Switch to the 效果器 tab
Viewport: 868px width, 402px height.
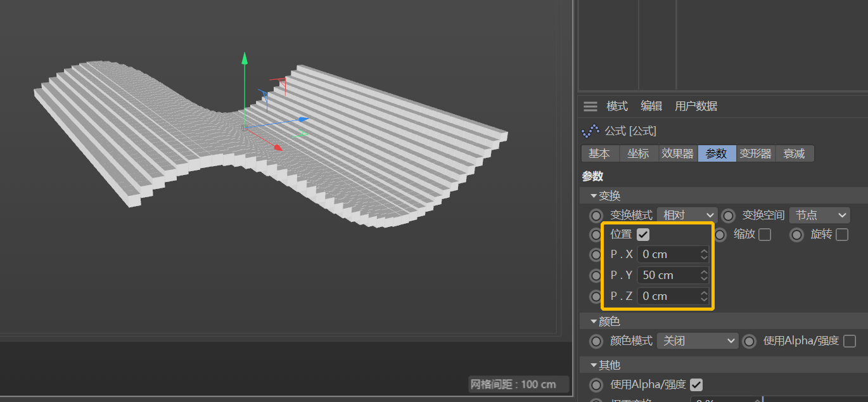[678, 153]
